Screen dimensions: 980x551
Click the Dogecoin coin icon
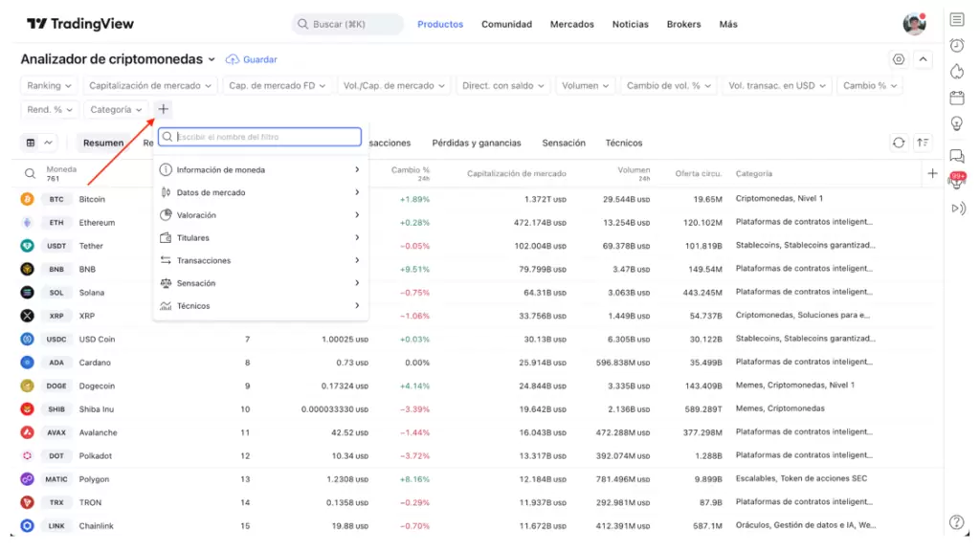tap(27, 386)
